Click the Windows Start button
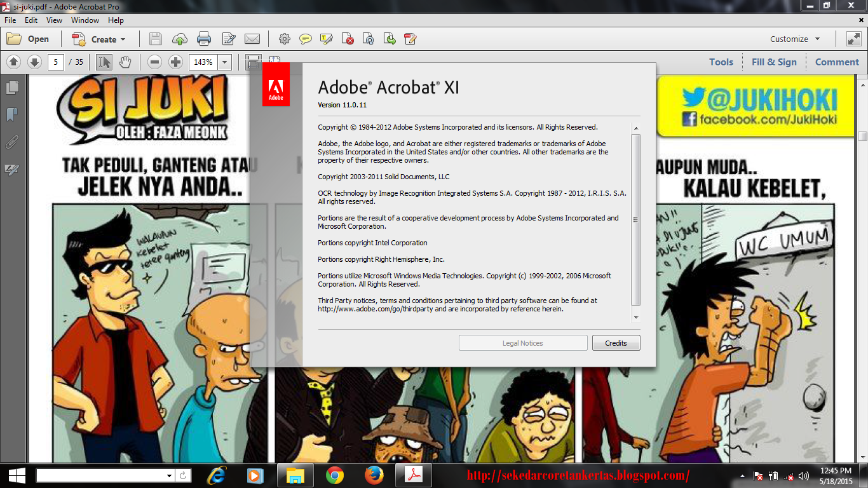Viewport: 868px width, 488px height. pyautogui.click(x=17, y=475)
